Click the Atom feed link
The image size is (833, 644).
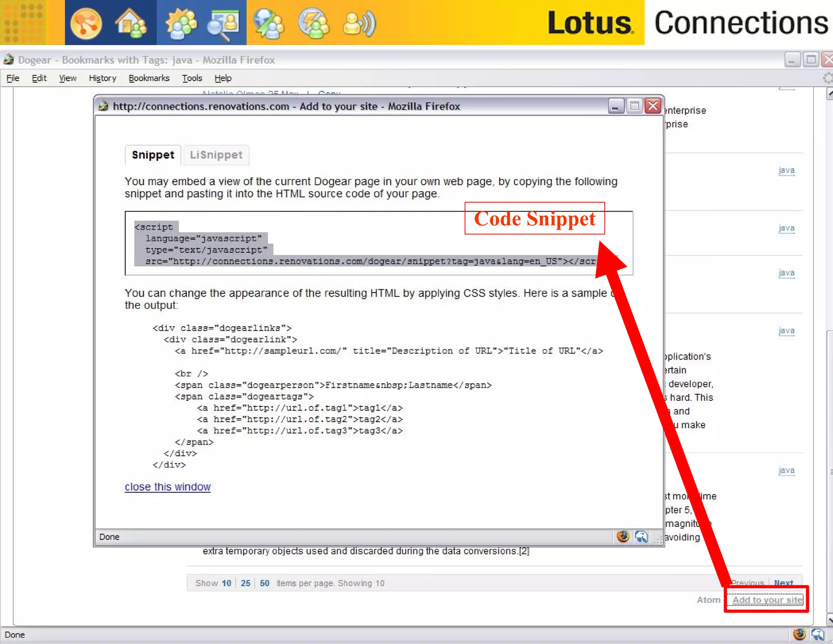pyautogui.click(x=708, y=600)
